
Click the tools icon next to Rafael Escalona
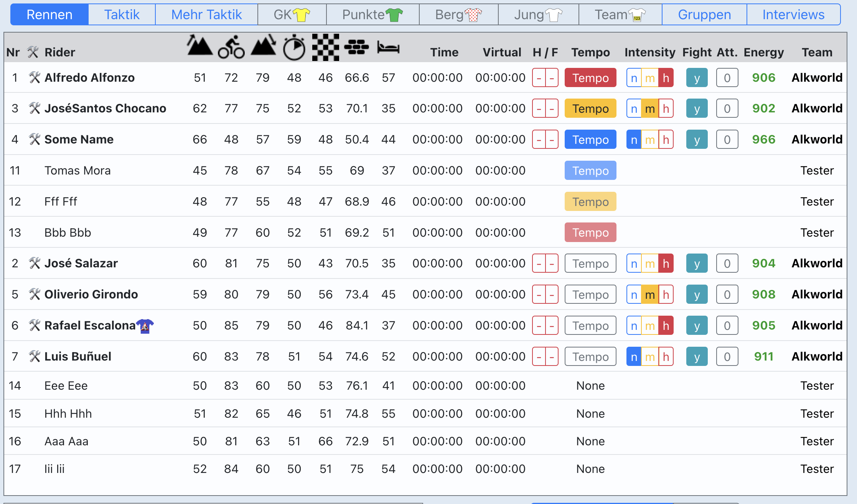point(35,325)
